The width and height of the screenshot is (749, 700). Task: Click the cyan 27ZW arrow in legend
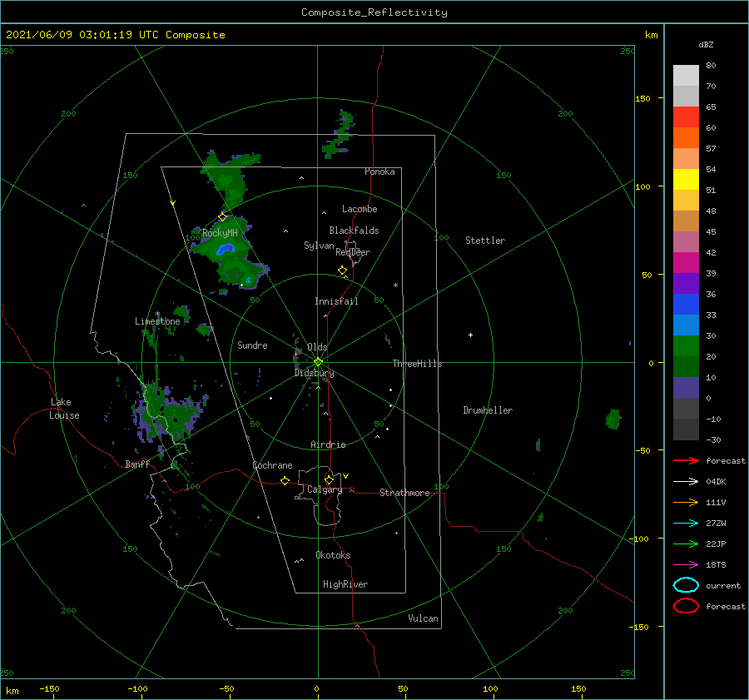(686, 524)
